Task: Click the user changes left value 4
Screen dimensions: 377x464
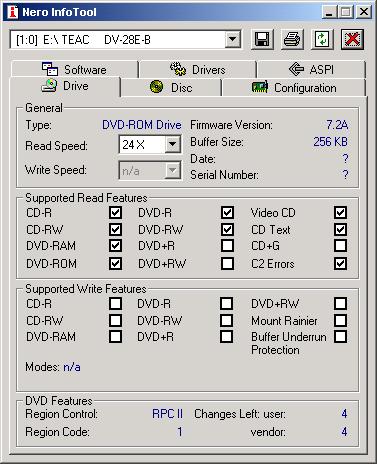Action: tap(344, 414)
